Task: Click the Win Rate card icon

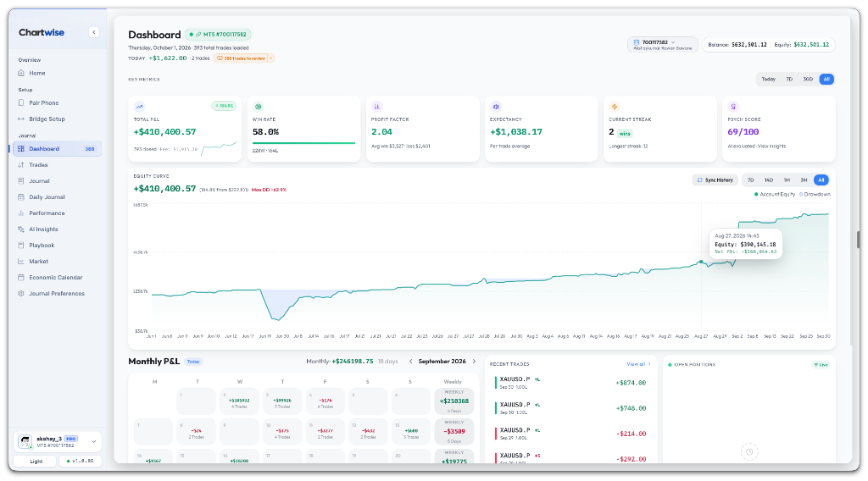Action: click(258, 107)
